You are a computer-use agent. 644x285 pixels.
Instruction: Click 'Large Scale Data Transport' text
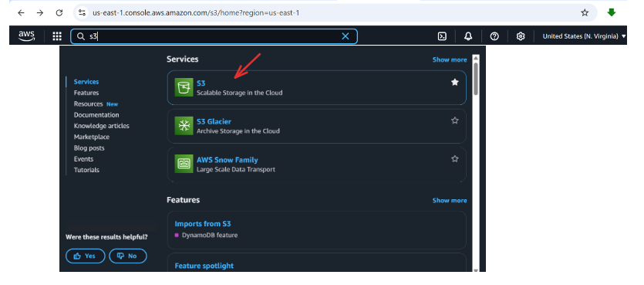pos(236,169)
